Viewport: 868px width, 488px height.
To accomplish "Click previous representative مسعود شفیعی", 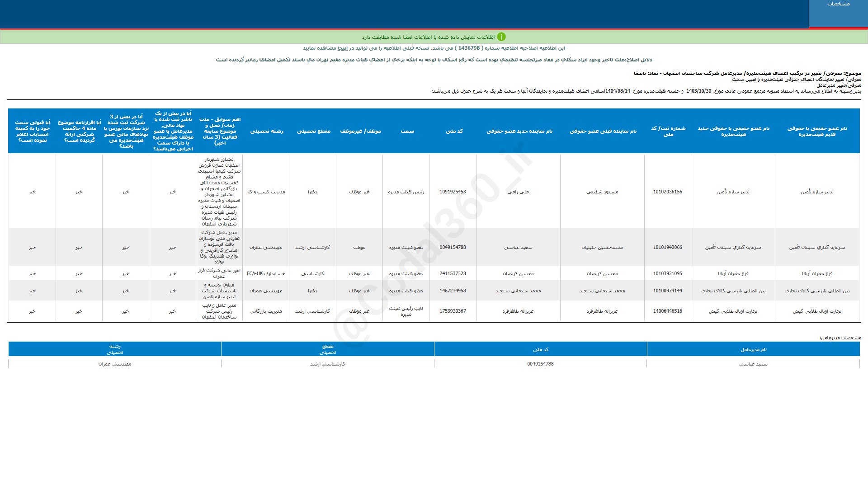I will coord(602,192).
